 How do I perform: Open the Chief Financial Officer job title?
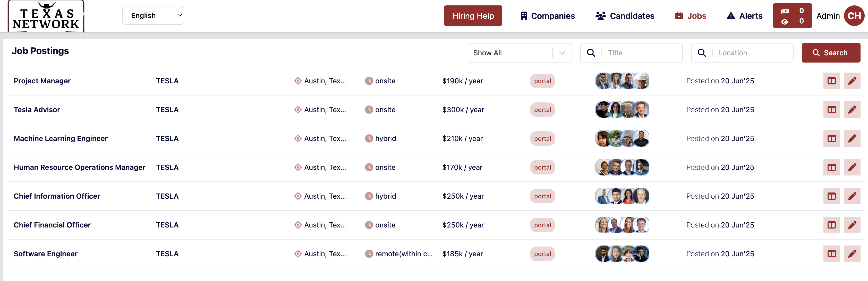[x=52, y=225]
